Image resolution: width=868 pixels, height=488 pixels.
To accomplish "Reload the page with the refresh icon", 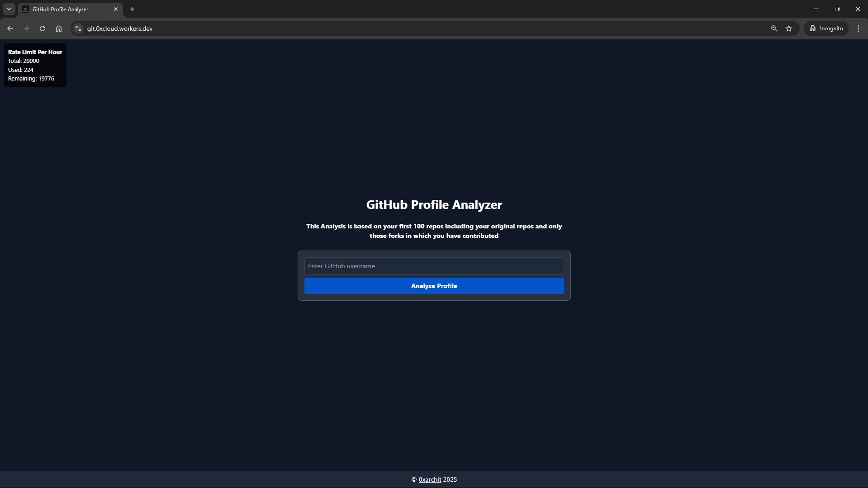I will coord(43,28).
